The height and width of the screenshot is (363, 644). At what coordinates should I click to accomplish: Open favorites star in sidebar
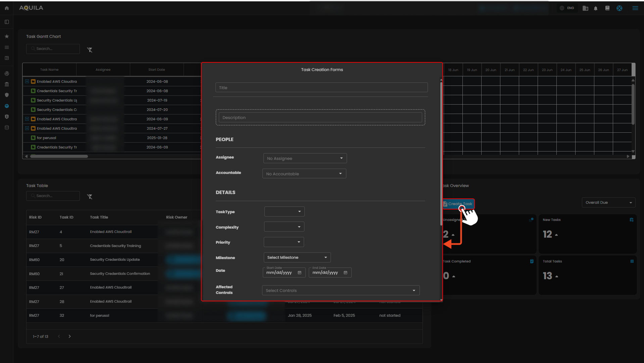click(x=7, y=36)
